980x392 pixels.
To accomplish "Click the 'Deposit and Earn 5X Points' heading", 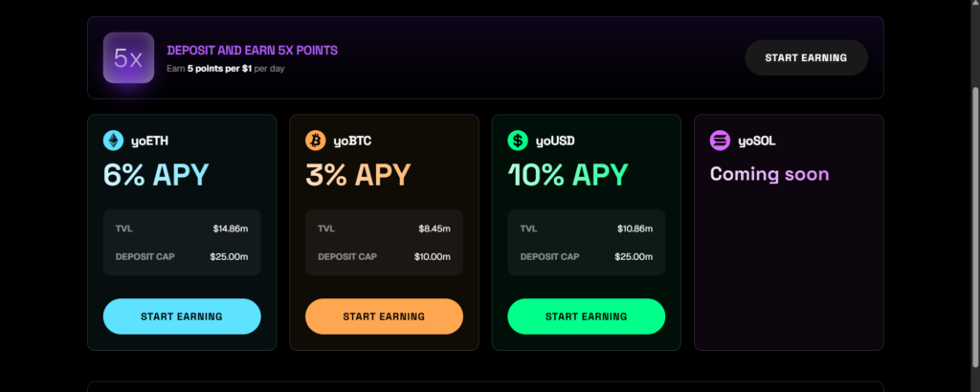I will click(x=252, y=51).
